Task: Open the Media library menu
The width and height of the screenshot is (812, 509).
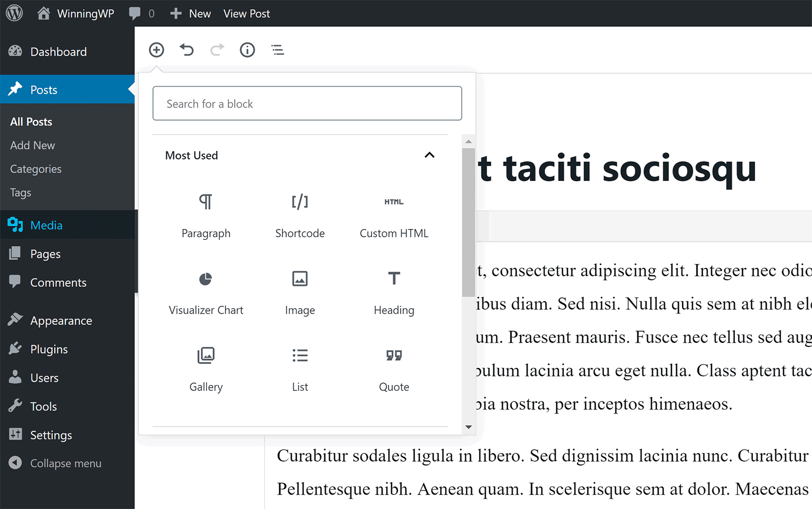Action: click(67, 225)
